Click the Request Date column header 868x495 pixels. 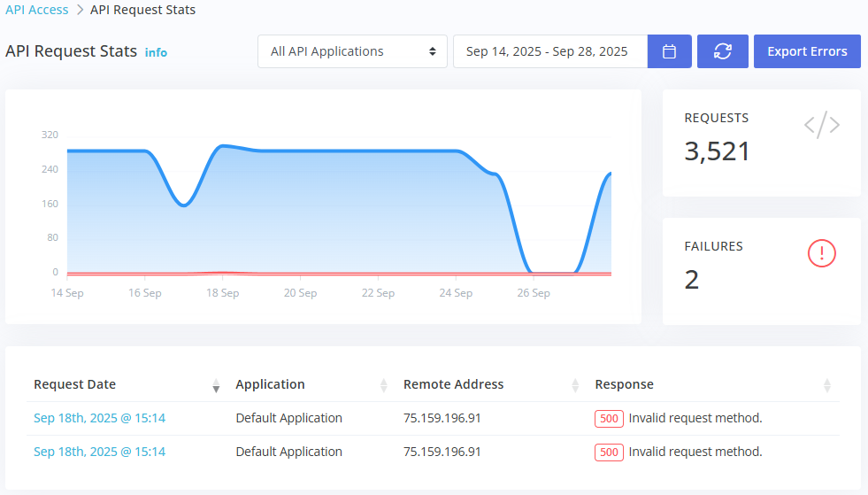[x=75, y=384]
